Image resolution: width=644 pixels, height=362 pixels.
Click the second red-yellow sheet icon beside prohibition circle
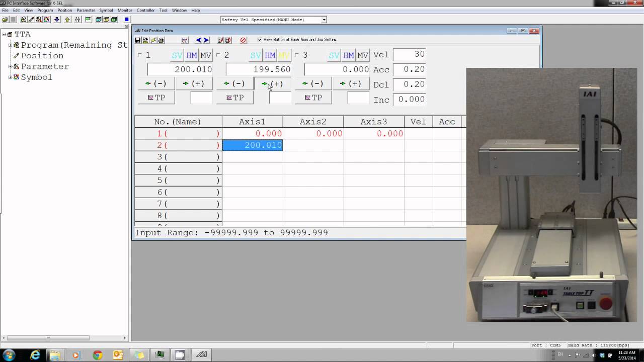(228, 40)
